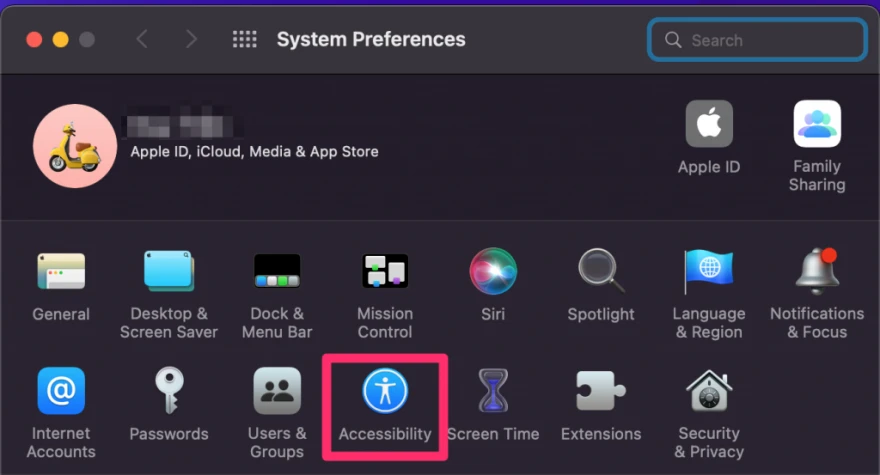Click the Apple ID icon
The width and height of the screenshot is (880, 475).
click(x=709, y=125)
